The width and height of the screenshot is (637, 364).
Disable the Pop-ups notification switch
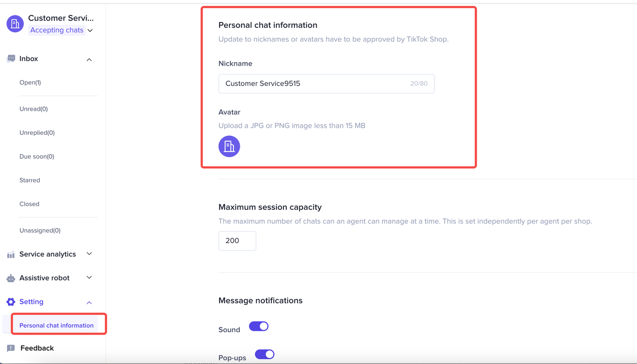[x=265, y=355]
